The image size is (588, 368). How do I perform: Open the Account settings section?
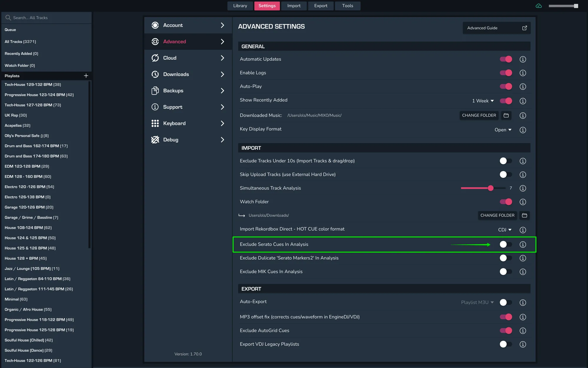tap(188, 25)
